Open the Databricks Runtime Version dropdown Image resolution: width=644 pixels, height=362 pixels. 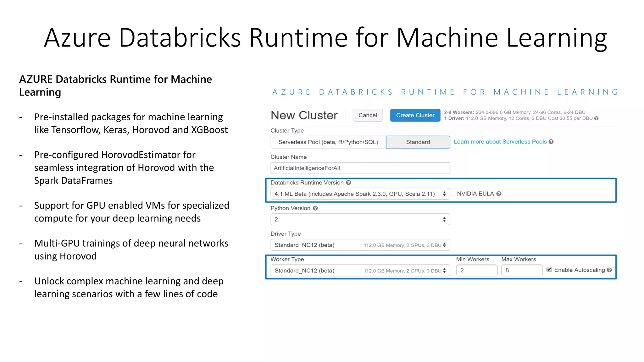coord(360,194)
